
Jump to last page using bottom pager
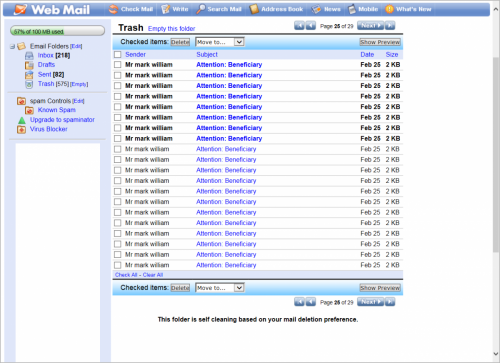390,302
